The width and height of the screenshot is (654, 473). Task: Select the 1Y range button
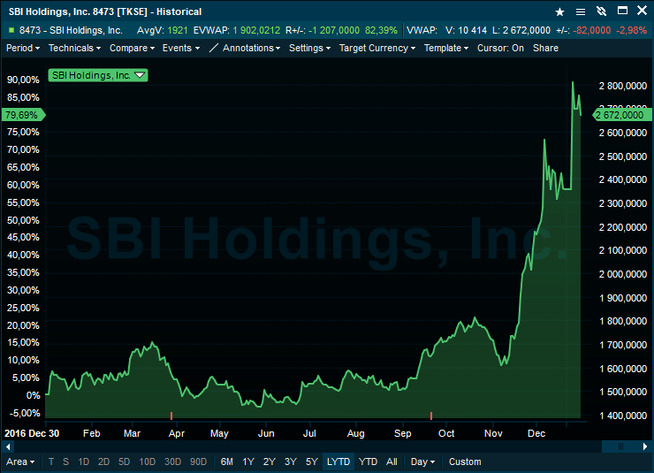point(248,462)
